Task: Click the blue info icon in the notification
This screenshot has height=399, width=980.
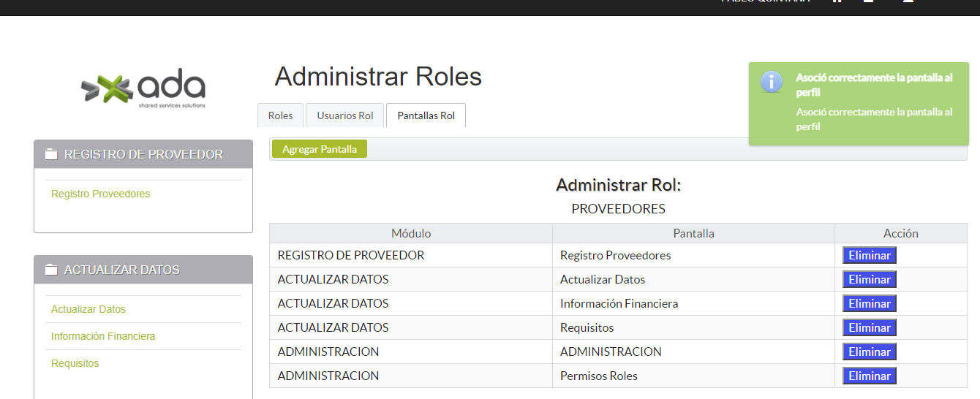Action: point(772,82)
